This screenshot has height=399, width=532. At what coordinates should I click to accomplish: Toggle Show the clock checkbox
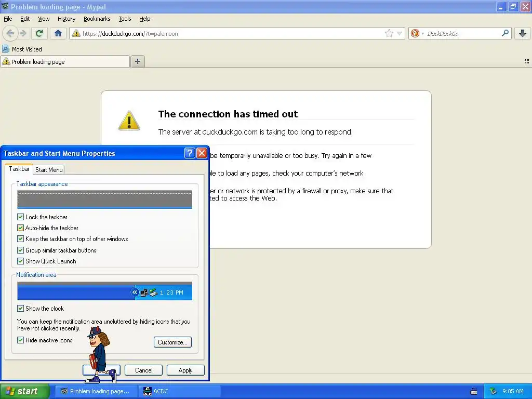pos(20,309)
